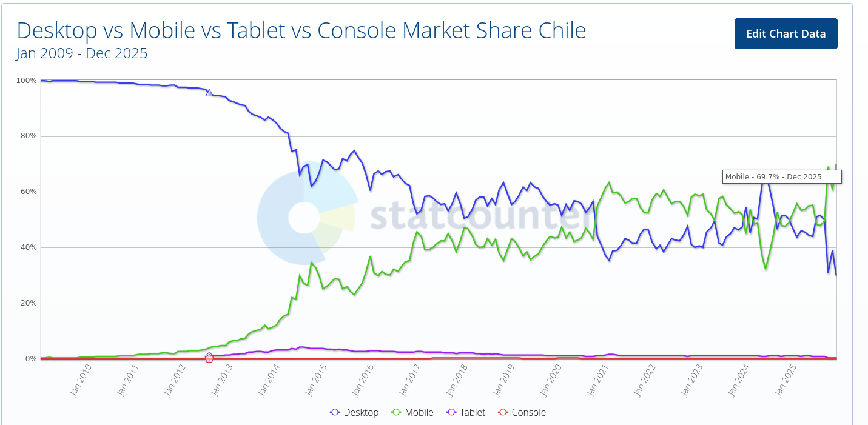Click the Jan 2009 - Dec 2025 subtitle

(x=82, y=53)
